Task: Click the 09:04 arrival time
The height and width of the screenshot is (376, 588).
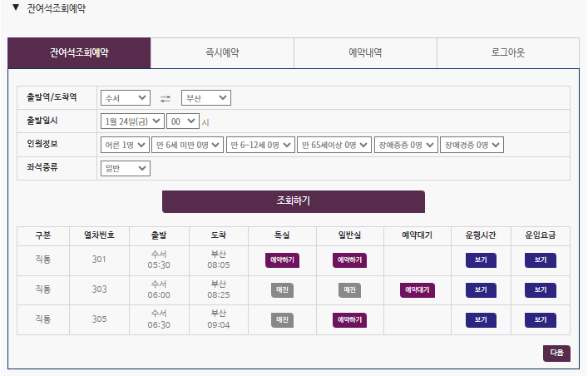Action: point(218,325)
